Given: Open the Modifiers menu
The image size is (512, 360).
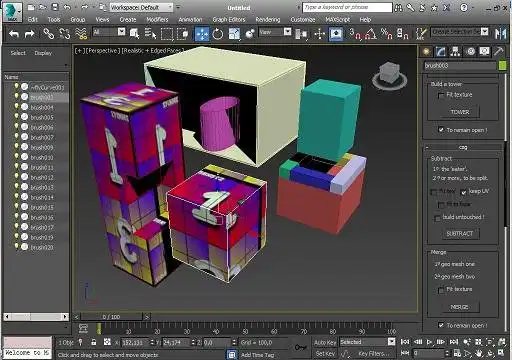Looking at the screenshot, I should (x=157, y=20).
